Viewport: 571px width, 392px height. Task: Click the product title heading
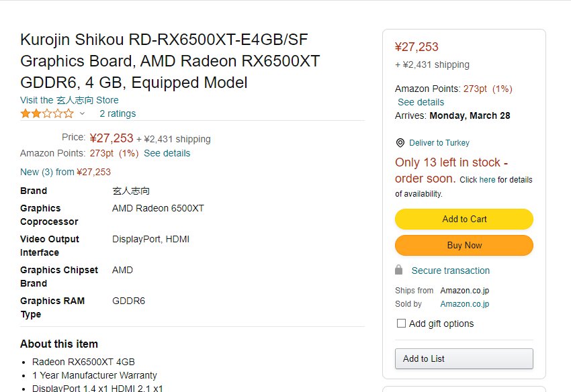[170, 61]
